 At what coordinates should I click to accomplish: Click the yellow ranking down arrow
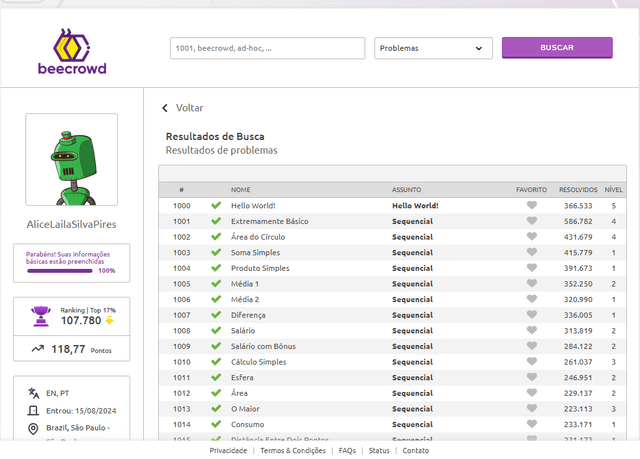pyautogui.click(x=109, y=321)
